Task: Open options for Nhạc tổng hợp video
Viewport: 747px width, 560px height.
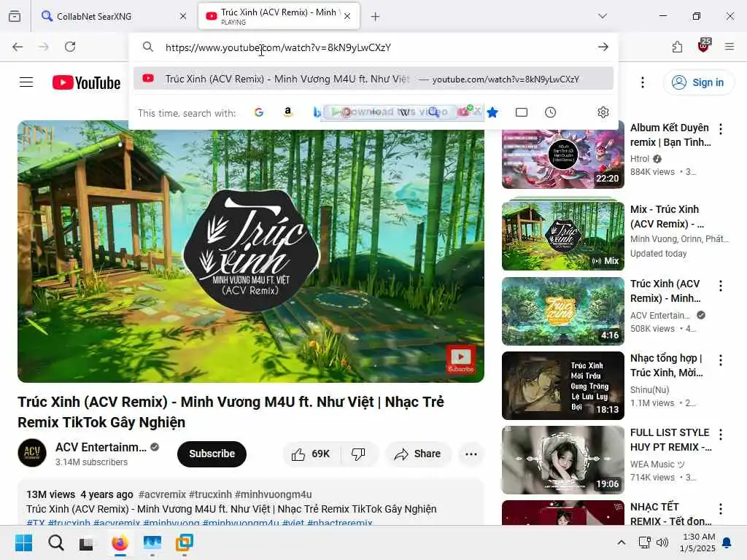Action: point(721,360)
